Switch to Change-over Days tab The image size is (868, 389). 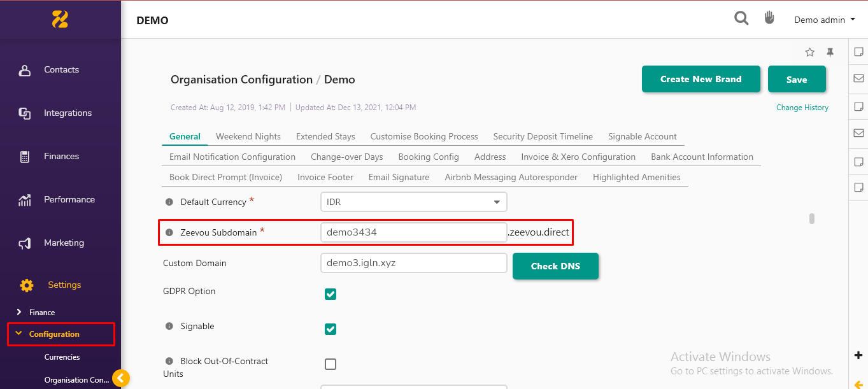click(x=347, y=157)
